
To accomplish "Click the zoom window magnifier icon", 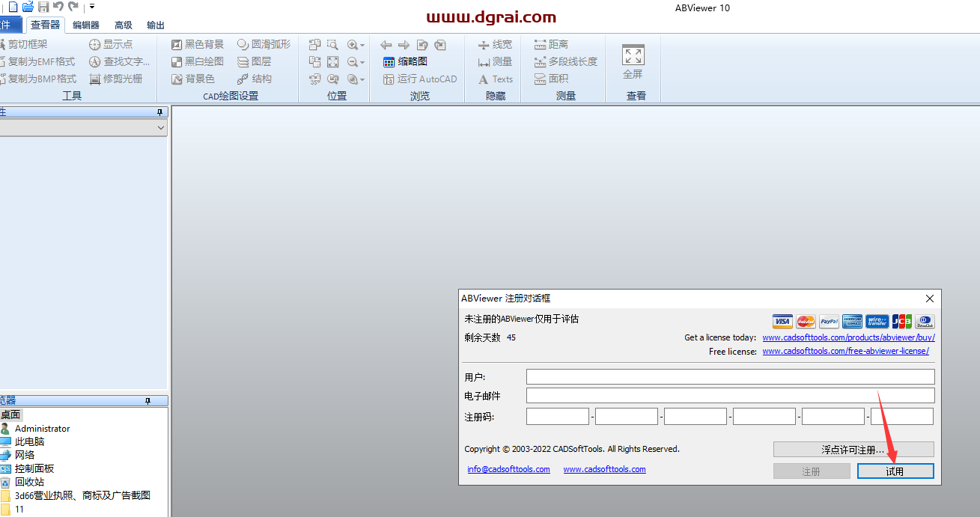I will pyautogui.click(x=332, y=45).
